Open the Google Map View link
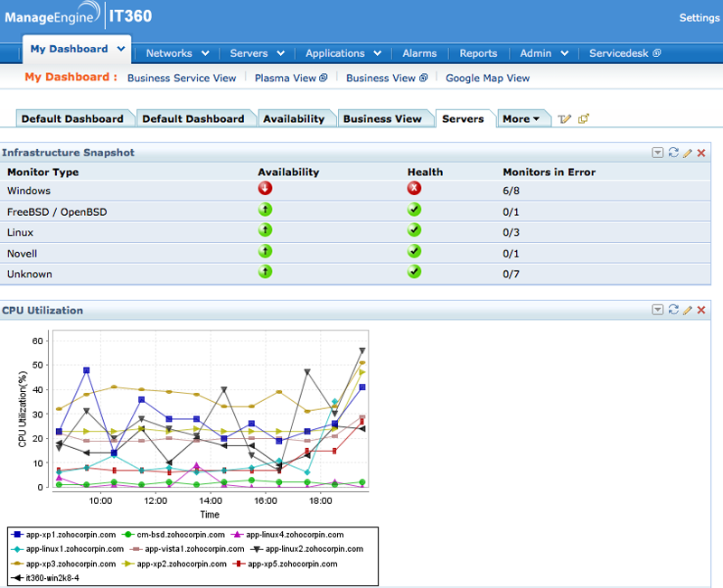Screen dimensions: 723x588 click(x=487, y=78)
